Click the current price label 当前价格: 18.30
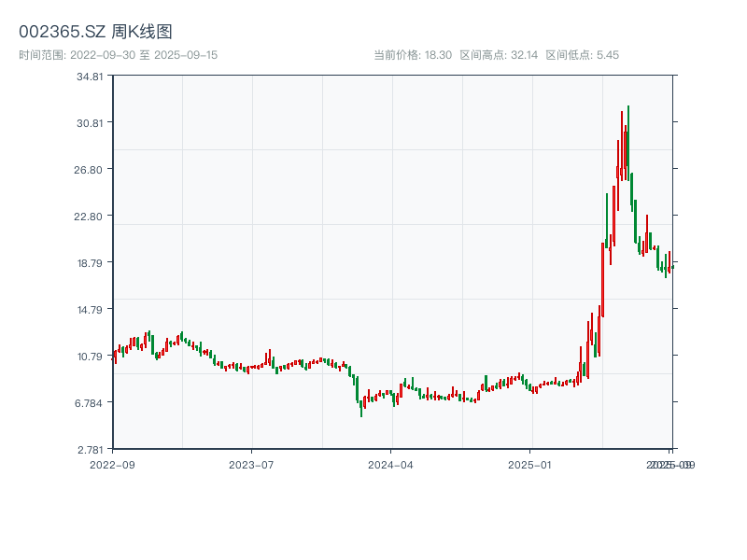 click(413, 55)
